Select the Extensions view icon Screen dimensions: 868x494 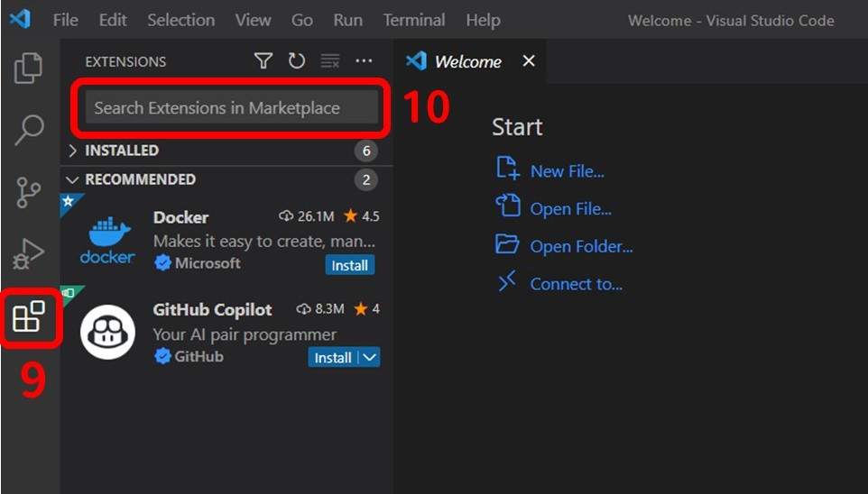point(29,316)
